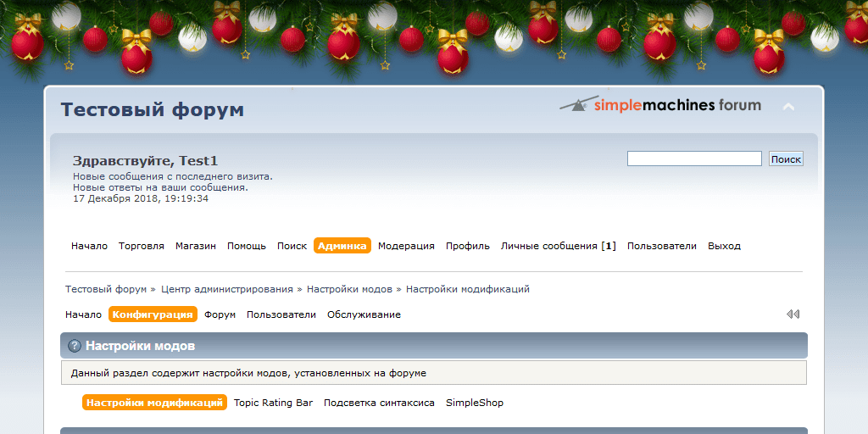
Task: Collapse the header with the upshrink arrow
Action: click(x=788, y=107)
